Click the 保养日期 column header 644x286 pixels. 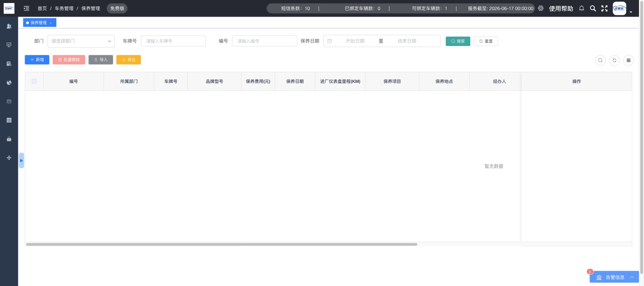tap(295, 81)
